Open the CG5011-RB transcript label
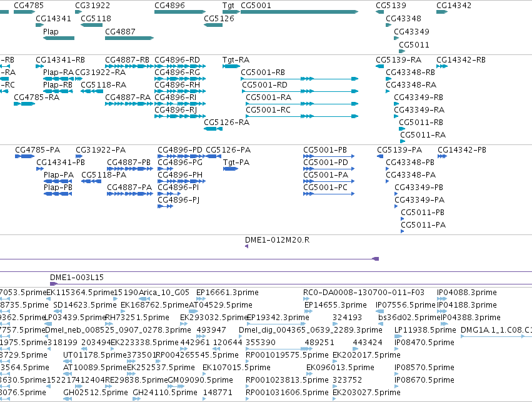The width and height of the screenshot is (532, 402). pos(421,123)
